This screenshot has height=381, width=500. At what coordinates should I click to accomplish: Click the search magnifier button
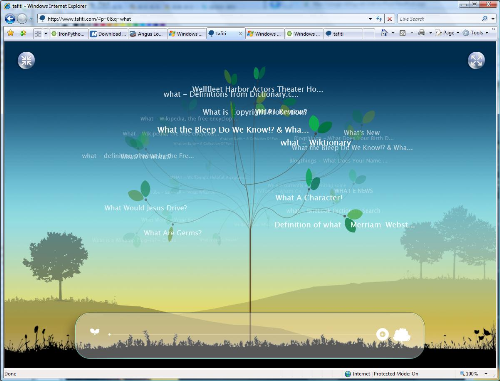[x=484, y=19]
